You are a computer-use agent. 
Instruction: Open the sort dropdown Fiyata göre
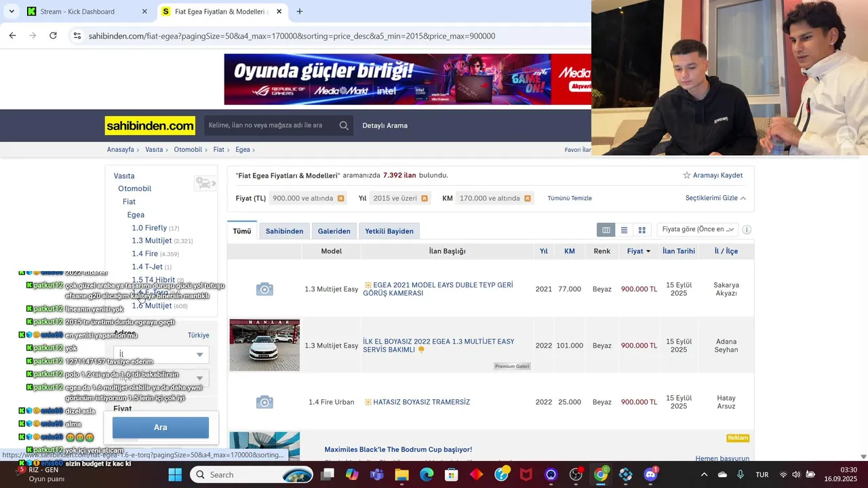(697, 230)
